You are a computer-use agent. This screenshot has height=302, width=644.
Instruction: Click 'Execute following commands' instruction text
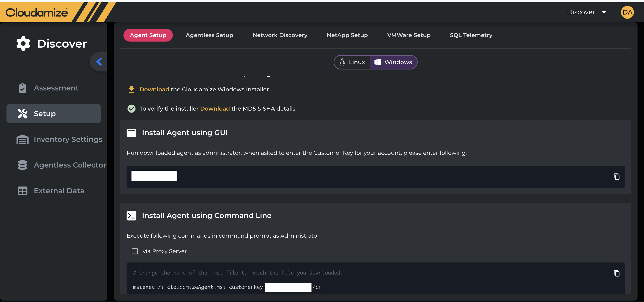tap(224, 236)
